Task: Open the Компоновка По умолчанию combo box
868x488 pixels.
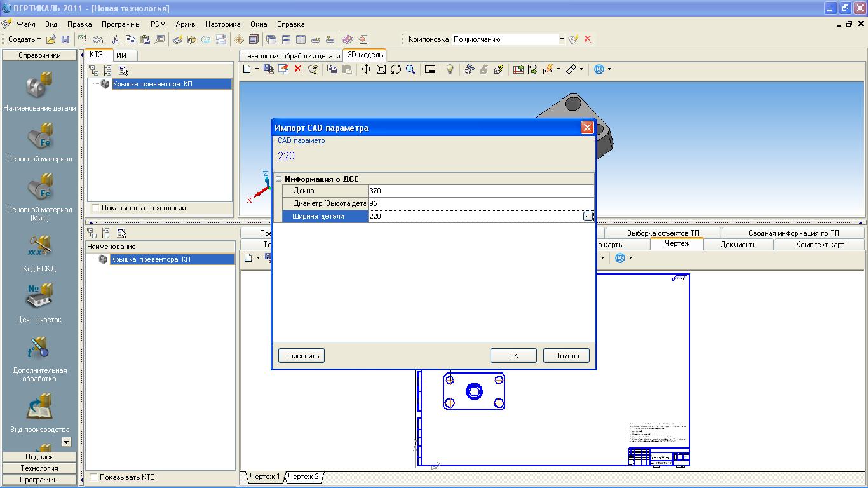Action: [508, 39]
